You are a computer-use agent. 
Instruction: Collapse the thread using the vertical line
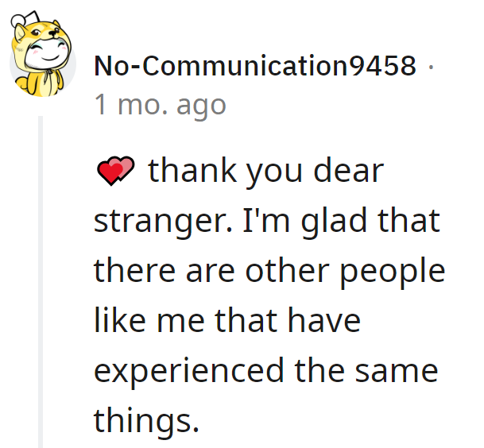(41, 278)
